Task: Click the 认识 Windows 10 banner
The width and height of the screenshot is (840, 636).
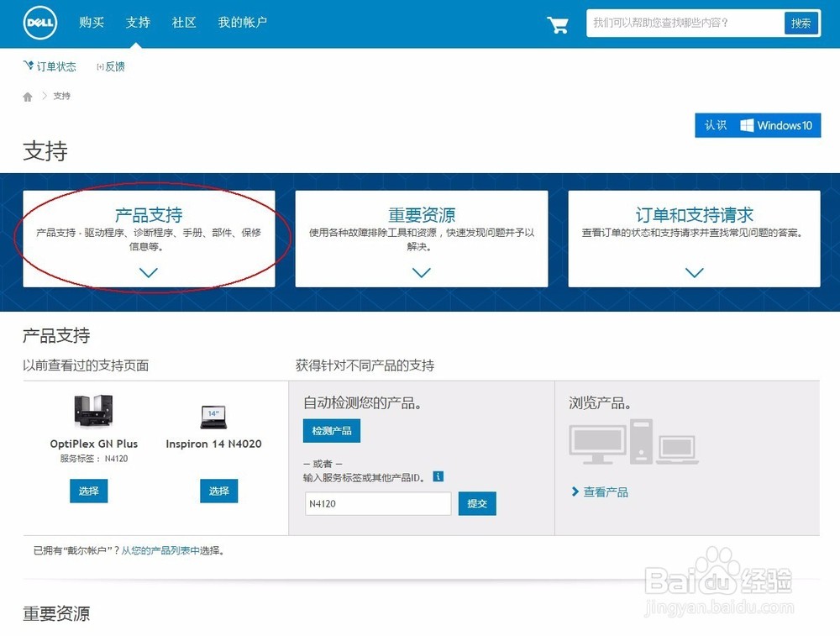Action: coord(758,125)
